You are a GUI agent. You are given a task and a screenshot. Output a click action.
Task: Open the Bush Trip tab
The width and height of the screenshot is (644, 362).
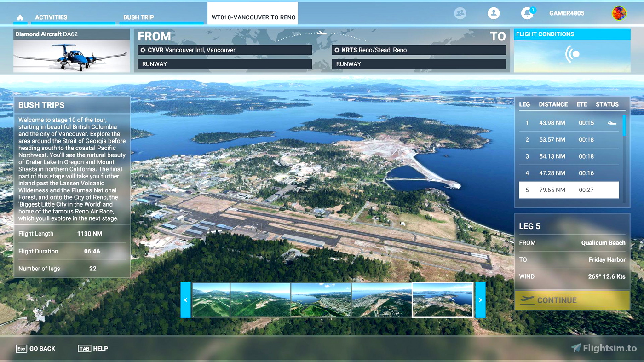pyautogui.click(x=138, y=17)
